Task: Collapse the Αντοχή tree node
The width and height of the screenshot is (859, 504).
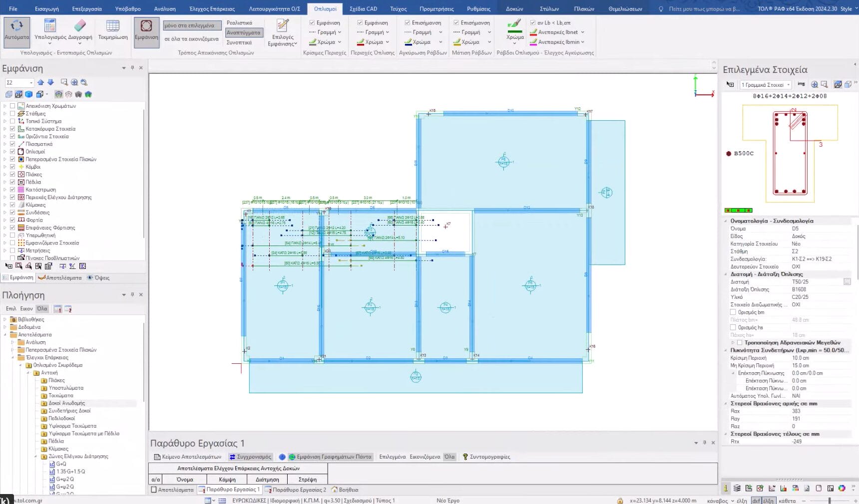Action: pos(28,373)
